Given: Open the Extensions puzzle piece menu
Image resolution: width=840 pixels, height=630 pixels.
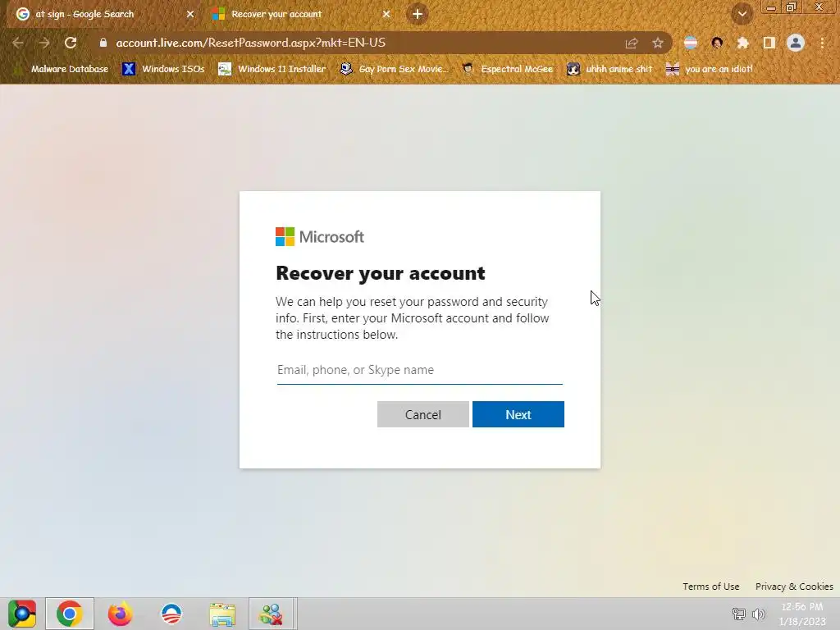Looking at the screenshot, I should click(743, 43).
